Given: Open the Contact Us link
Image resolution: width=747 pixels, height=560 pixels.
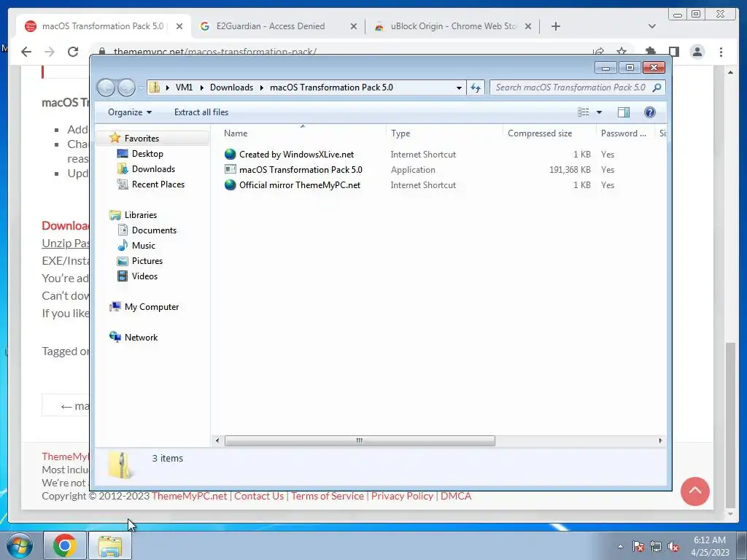Looking at the screenshot, I should tap(259, 496).
